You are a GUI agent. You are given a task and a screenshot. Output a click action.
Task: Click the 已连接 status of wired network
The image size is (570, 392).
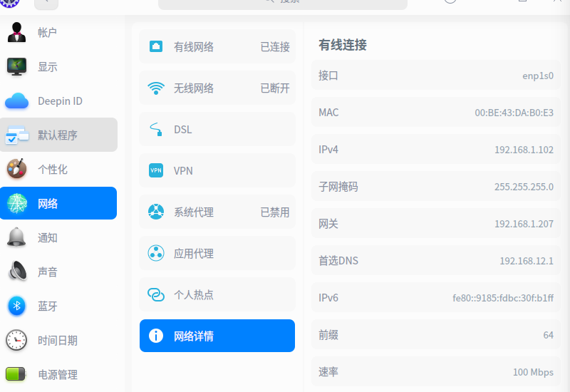275,47
